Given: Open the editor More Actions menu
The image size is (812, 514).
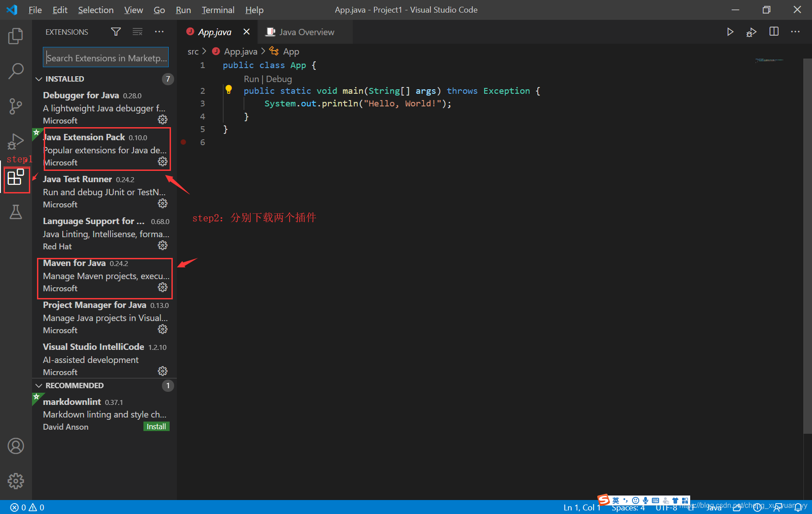Looking at the screenshot, I should click(x=795, y=32).
